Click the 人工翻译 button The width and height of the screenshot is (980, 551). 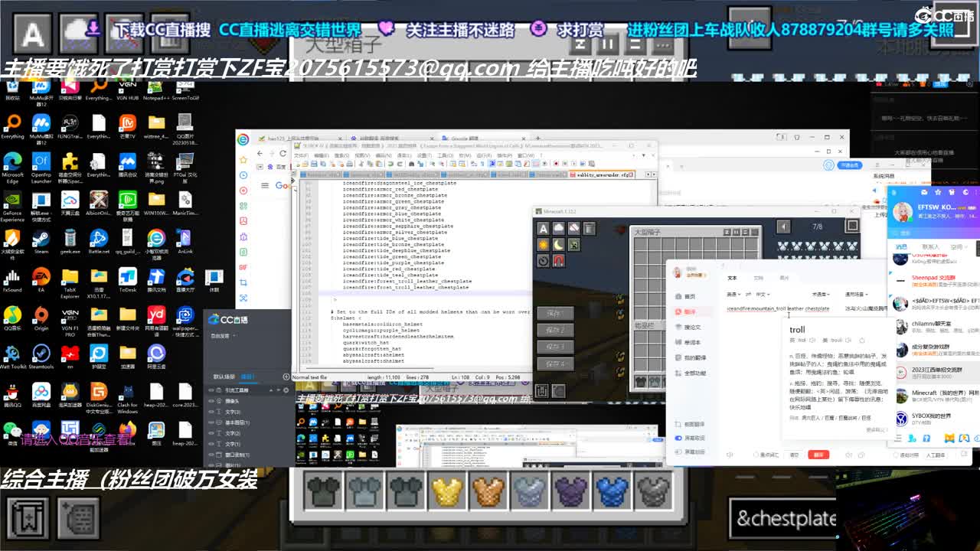point(936,455)
